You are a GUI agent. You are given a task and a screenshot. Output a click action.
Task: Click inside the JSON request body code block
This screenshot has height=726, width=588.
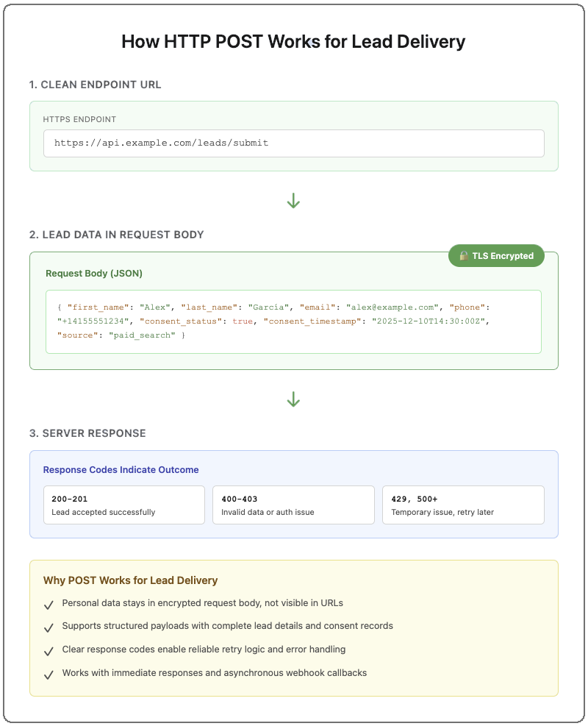pyautogui.click(x=293, y=321)
